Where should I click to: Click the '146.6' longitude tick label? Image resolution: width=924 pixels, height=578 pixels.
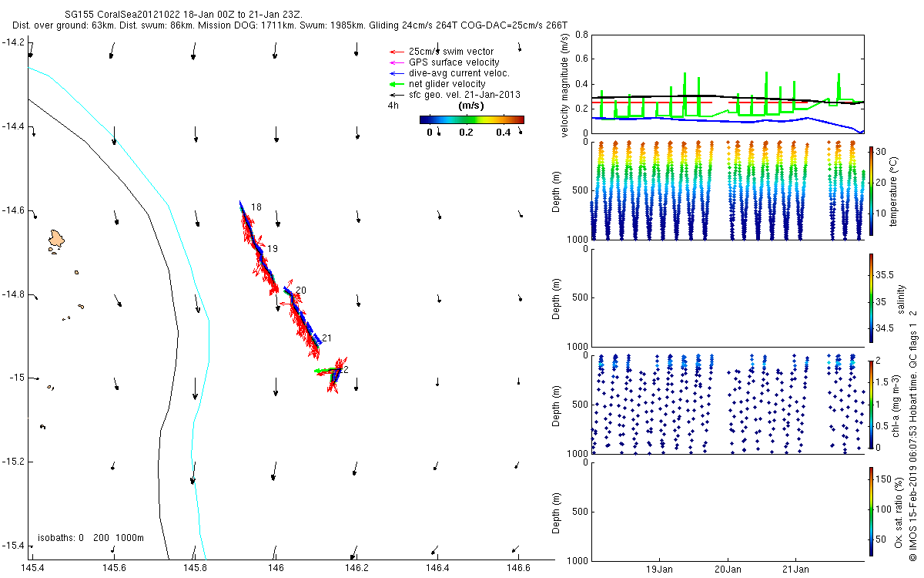pyautogui.click(x=519, y=568)
